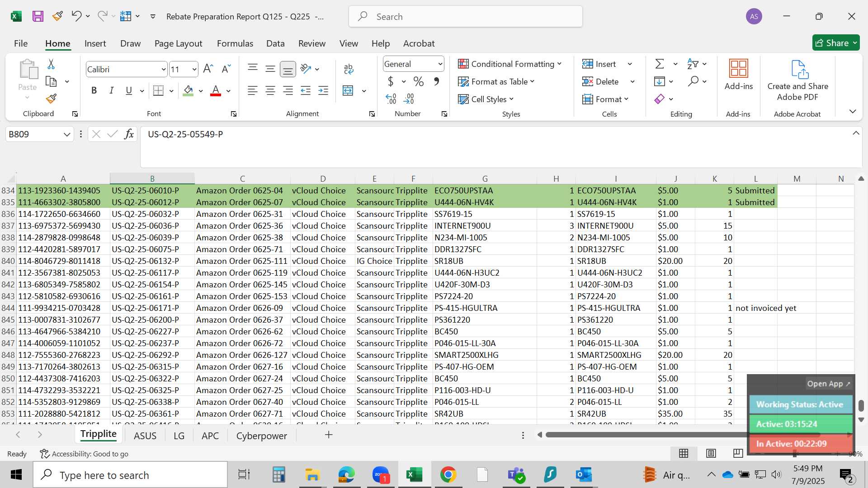Click Create and Share Adobe PDF
The image size is (868, 488).
798,80
